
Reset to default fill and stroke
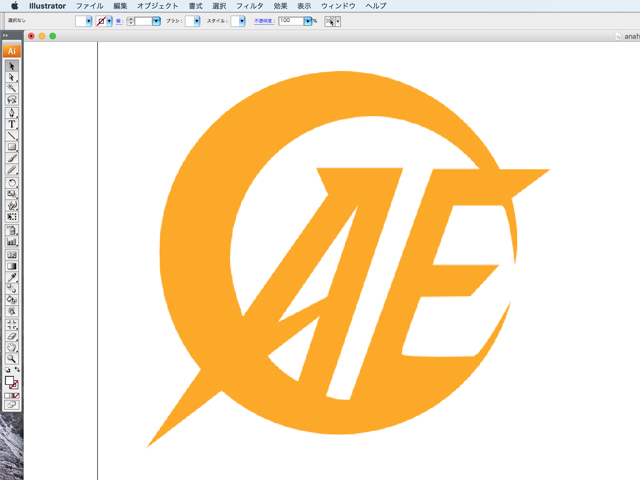pos(7,370)
